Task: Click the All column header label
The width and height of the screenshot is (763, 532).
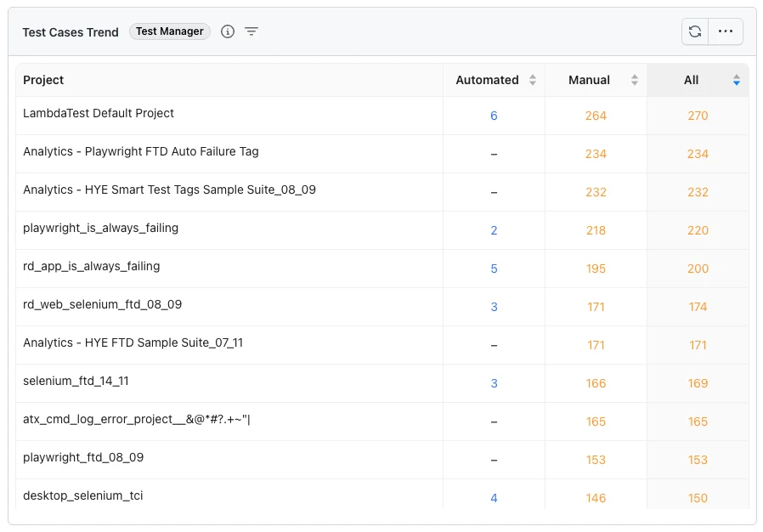Action: tap(691, 80)
